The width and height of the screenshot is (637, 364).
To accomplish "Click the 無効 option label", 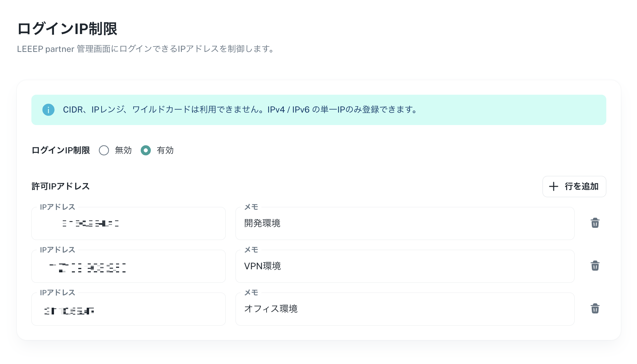I will tap(123, 150).
